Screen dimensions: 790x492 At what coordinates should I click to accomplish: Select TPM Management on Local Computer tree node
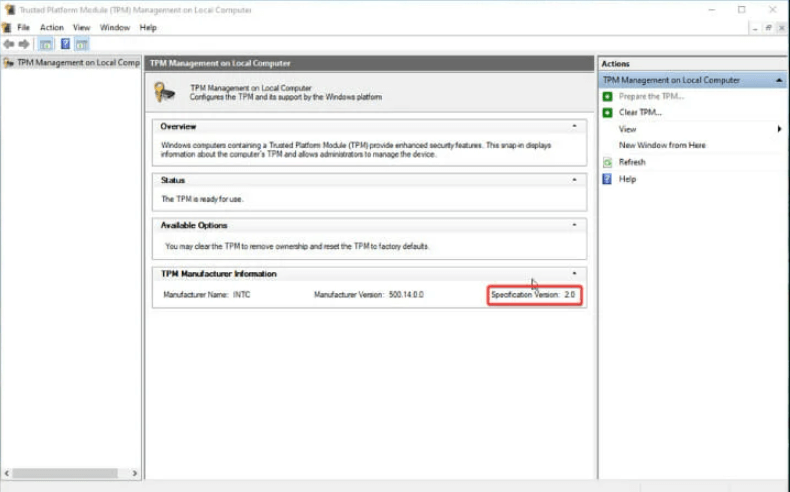pyautogui.click(x=72, y=62)
